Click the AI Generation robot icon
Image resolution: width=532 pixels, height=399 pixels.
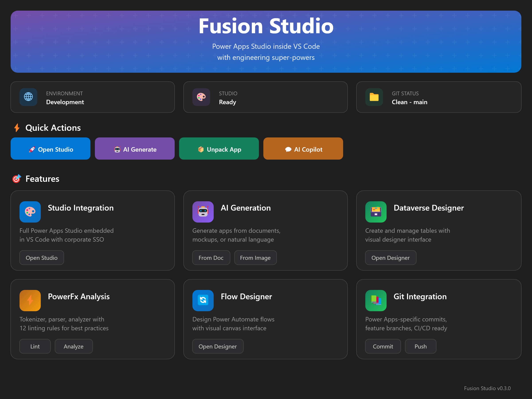[x=203, y=212]
